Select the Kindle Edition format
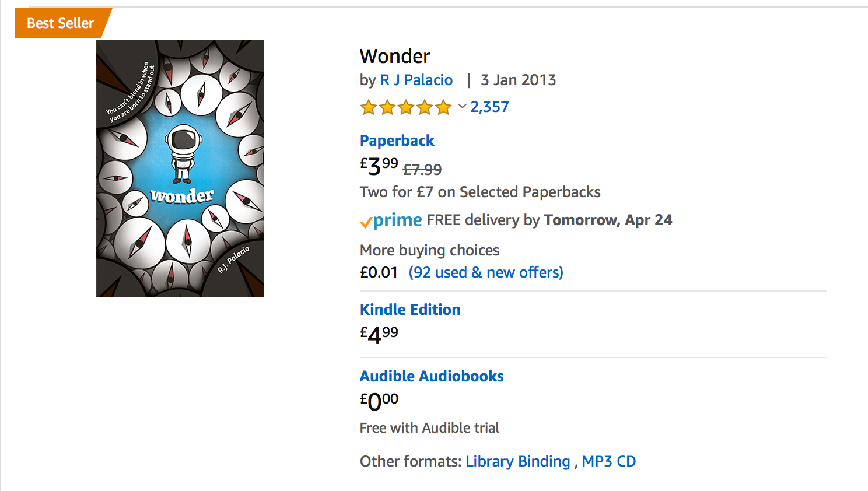 click(410, 310)
